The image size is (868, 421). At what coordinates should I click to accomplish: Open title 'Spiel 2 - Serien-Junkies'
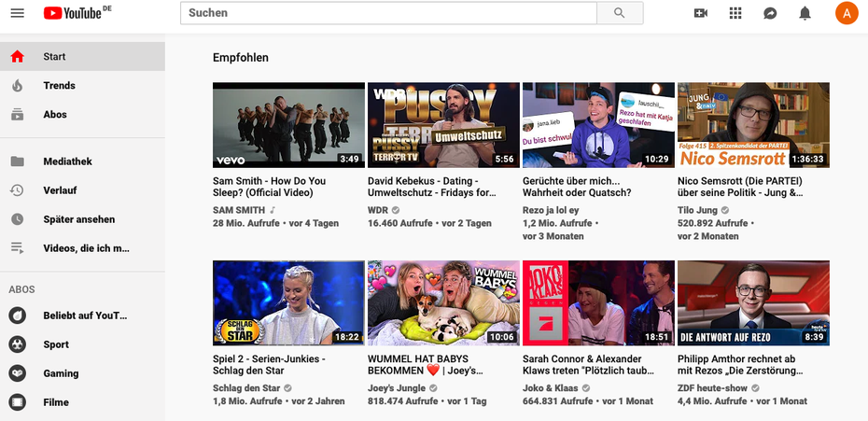(x=269, y=365)
